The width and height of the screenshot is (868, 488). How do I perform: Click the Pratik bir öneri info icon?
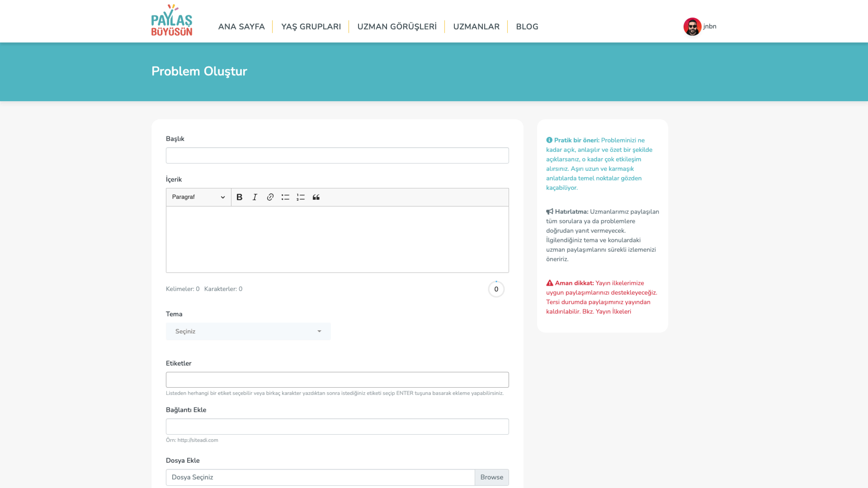549,140
